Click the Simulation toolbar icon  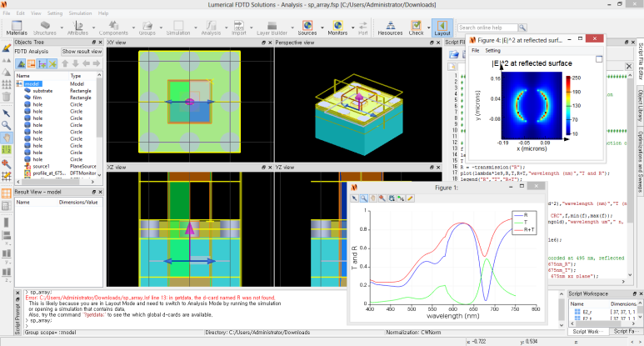click(x=178, y=28)
